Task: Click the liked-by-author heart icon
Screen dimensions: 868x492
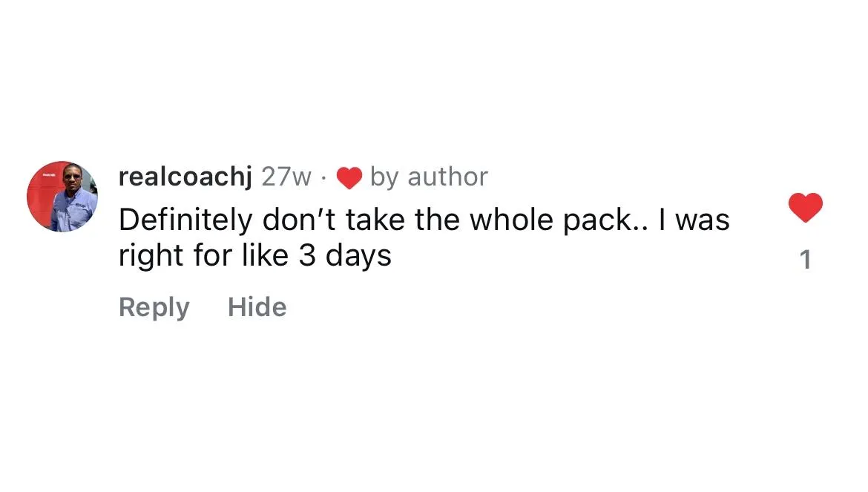Action: tap(349, 177)
